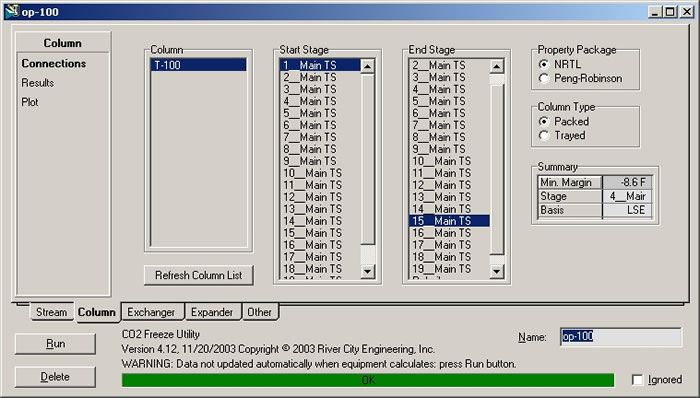Select 11__Main TS in End Stage
Viewport: 700px width, 398px height.
pos(449,173)
